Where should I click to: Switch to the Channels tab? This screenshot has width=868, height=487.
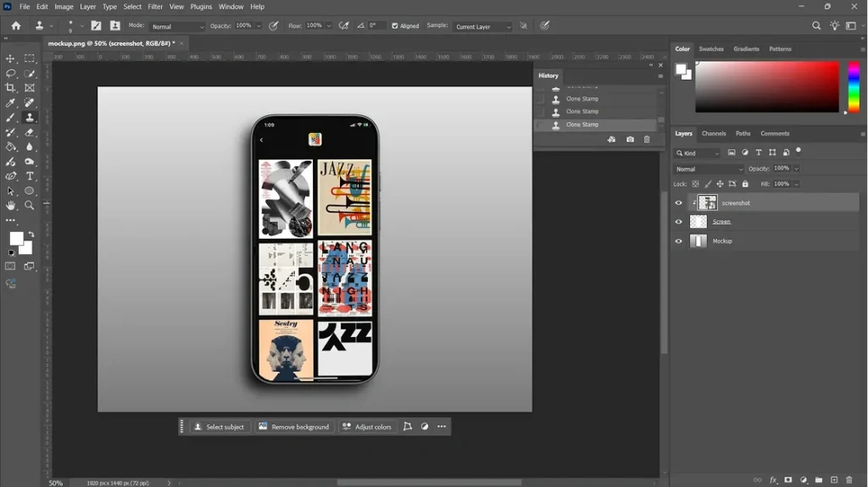tap(714, 133)
